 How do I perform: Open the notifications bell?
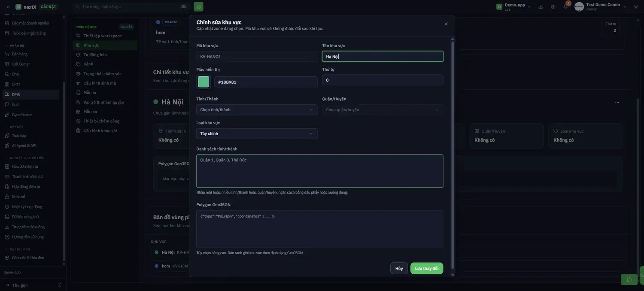[565, 6]
